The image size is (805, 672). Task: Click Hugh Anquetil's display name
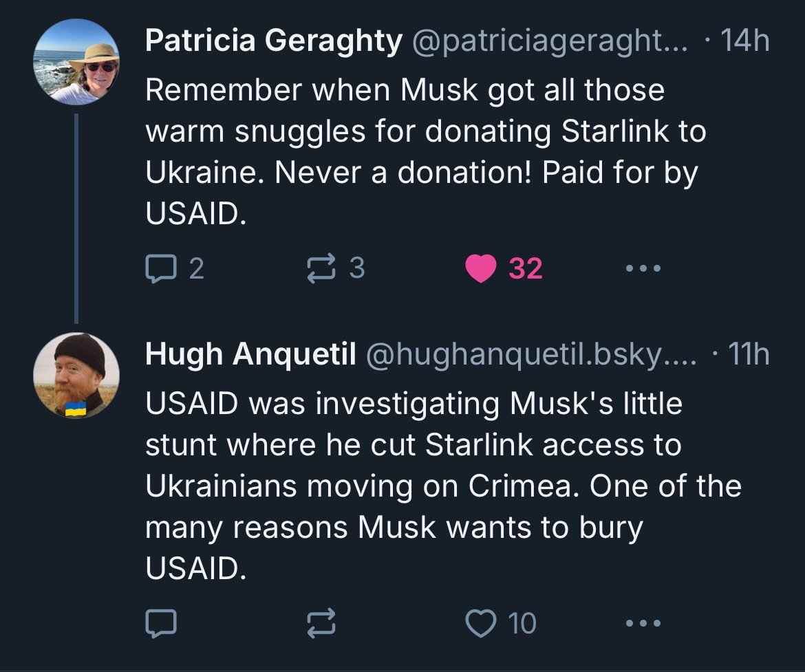point(250,354)
